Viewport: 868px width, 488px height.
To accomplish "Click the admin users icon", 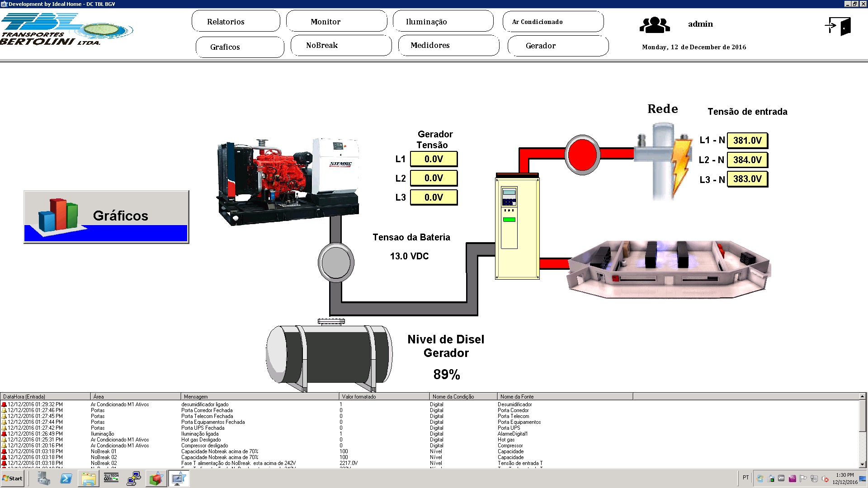I will pyautogui.click(x=655, y=25).
